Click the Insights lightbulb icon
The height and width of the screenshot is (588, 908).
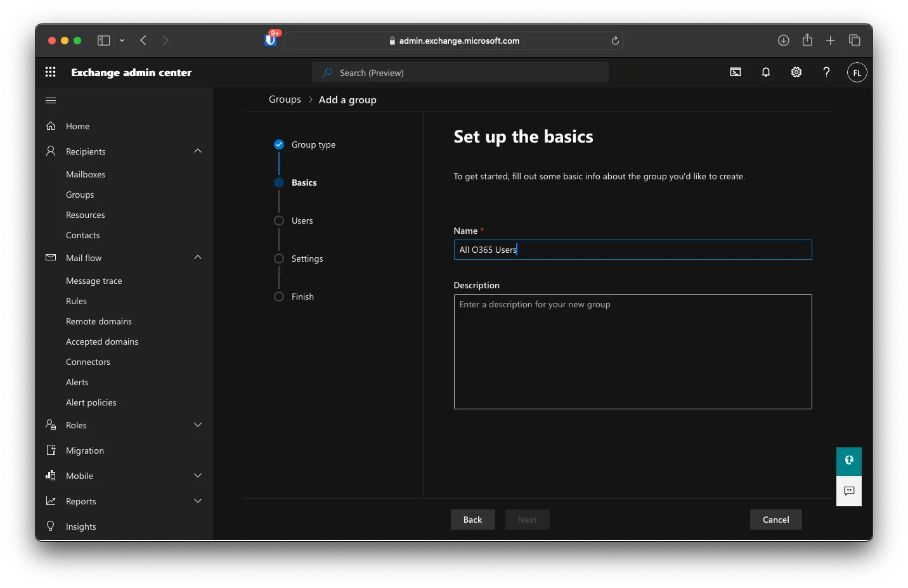point(51,526)
